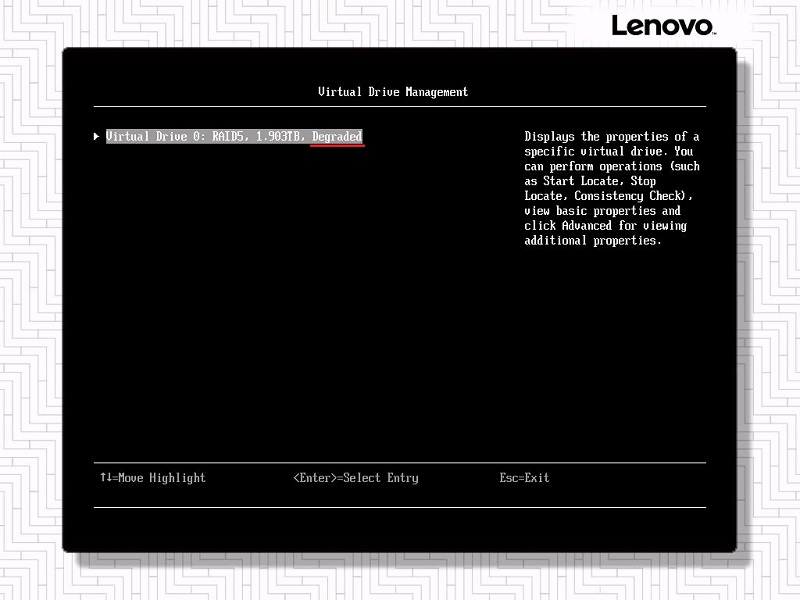Click the Degraded status text
Viewport: 800px width, 600px height.
tap(337, 136)
